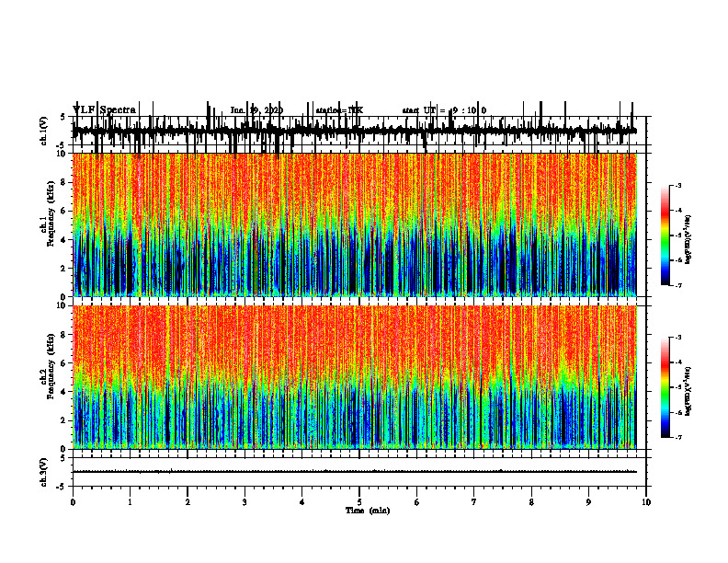Click the start UT time text
The height and width of the screenshot is (563, 728).
point(444,110)
